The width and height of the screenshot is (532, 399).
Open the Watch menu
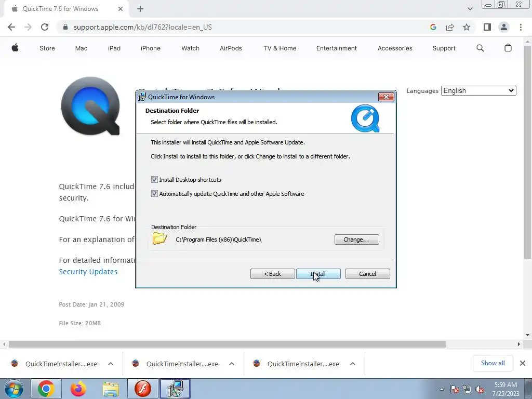point(190,48)
